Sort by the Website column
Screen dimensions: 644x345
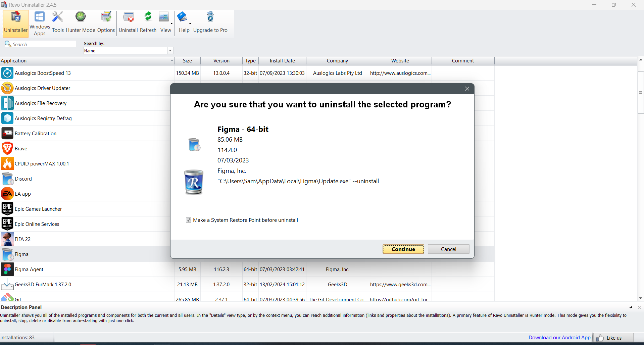400,61
